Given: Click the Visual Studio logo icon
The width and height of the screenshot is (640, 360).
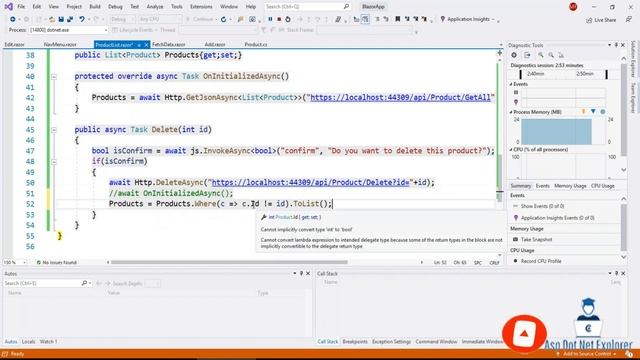Looking at the screenshot, I should tap(8, 7).
